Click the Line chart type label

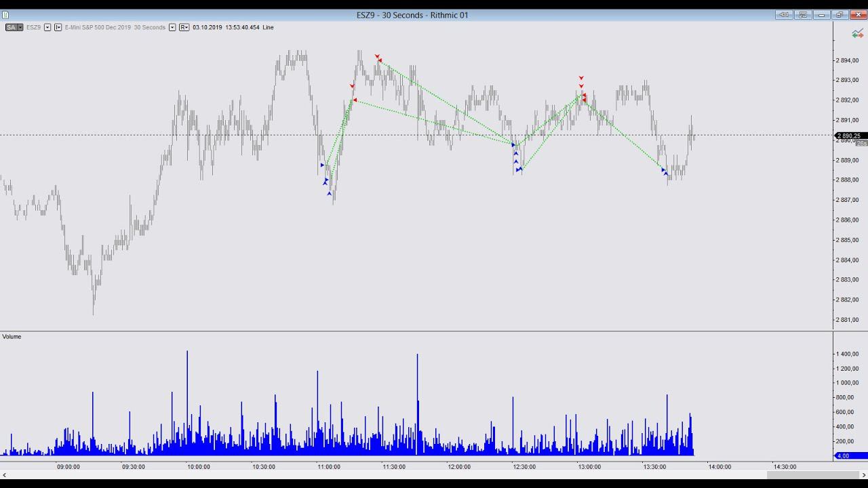pos(268,27)
